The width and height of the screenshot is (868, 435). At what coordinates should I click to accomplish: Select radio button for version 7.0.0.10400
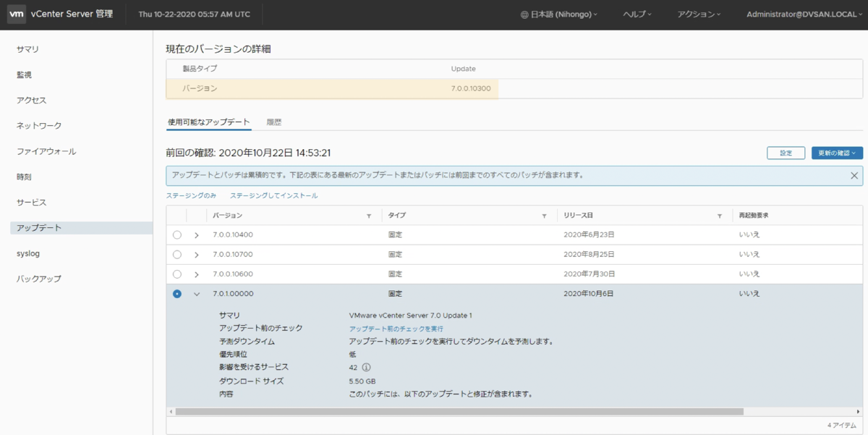(x=177, y=235)
